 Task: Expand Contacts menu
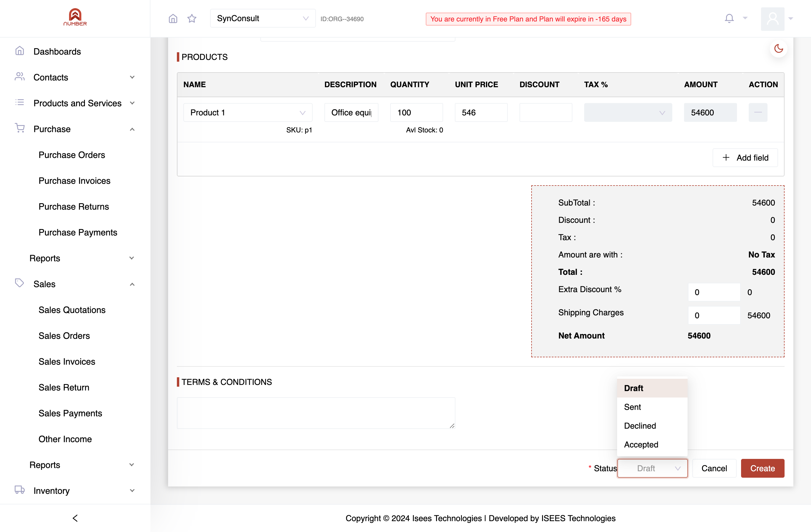click(75, 77)
